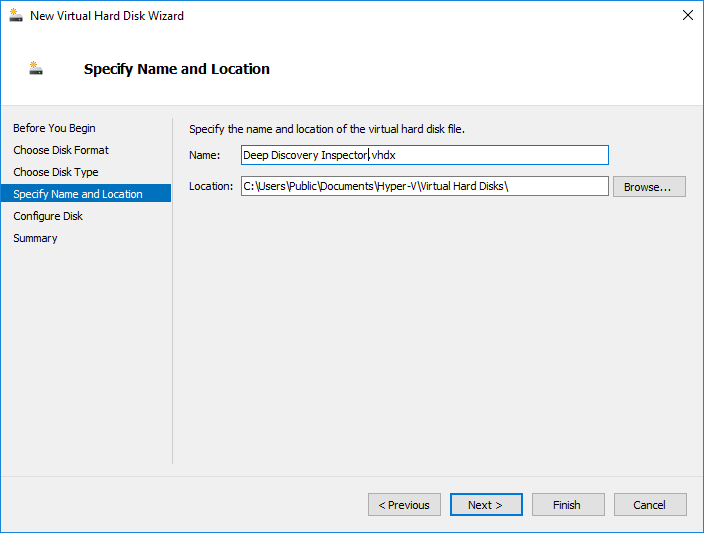The image size is (704, 533).
Task: Proceed with the Next button
Action: pyautogui.click(x=486, y=505)
